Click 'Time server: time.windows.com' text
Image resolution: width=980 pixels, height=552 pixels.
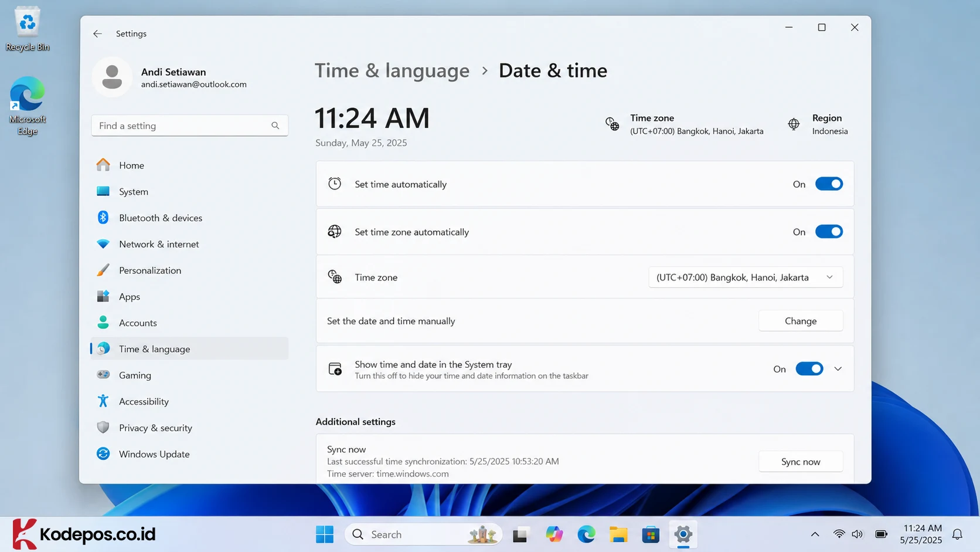pyautogui.click(x=388, y=474)
